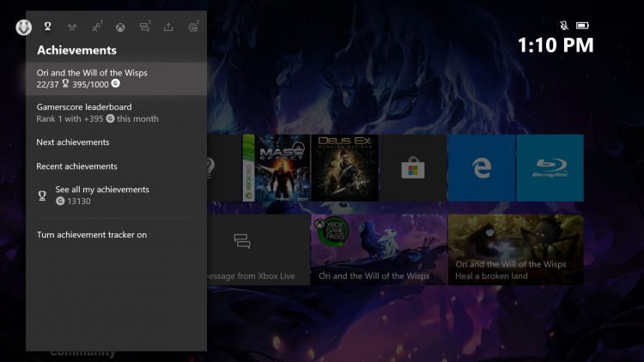The image size is (644, 362).
Task: Click the 1:10 PM clock
Action: click(556, 45)
